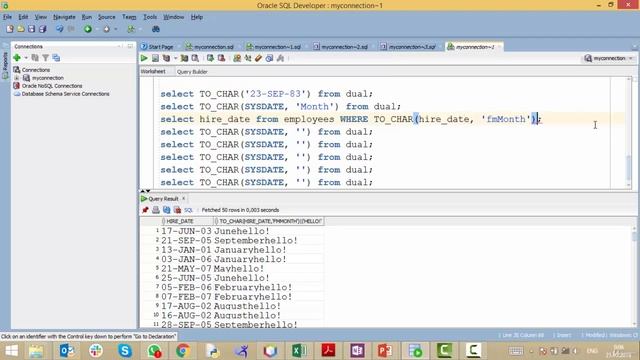Screen dimensions: 640x360
Task: Click the Rollback icon in worksheet toolbar
Action: click(221, 58)
